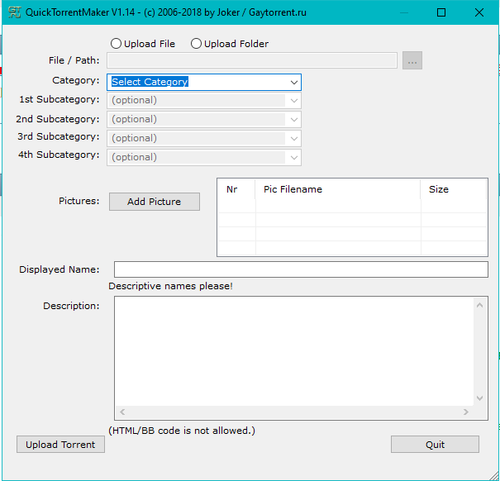Image resolution: width=500 pixels, height=481 pixels.
Task: Click the Add Picture button
Action: (154, 201)
